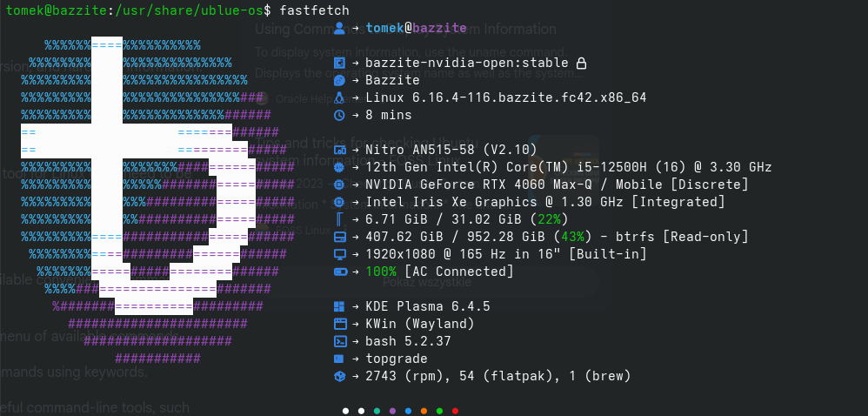Screen dimensions: 868x416
Task: Click the package box icon beside 2743 (rpm)
Action: (339, 376)
